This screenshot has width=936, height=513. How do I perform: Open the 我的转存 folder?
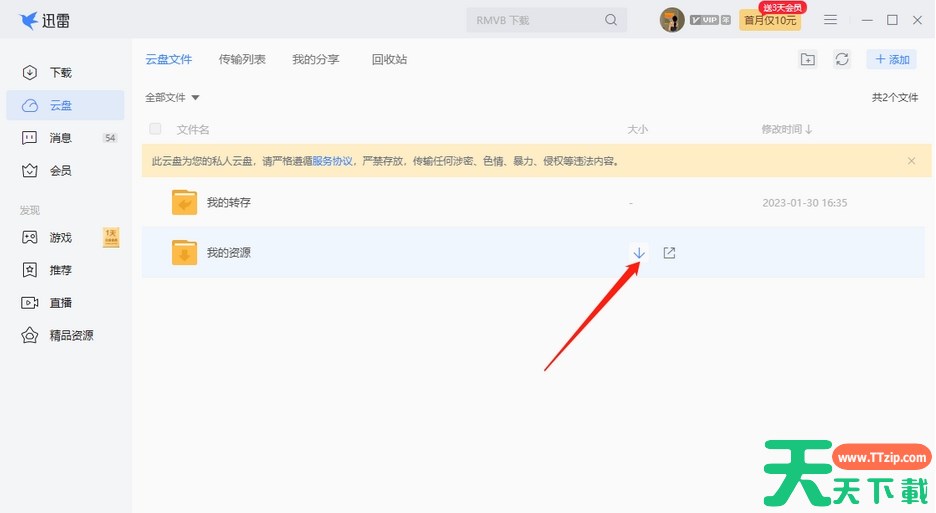coord(228,203)
